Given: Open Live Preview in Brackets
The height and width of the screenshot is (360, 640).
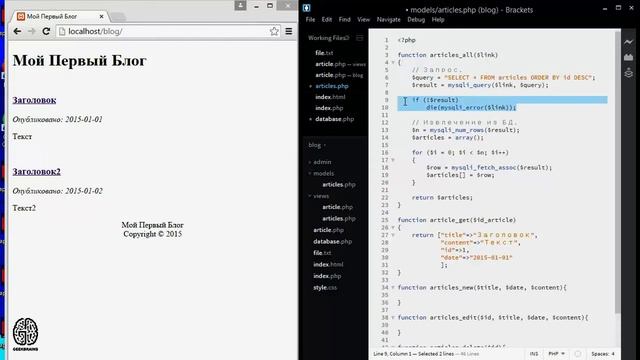Looking at the screenshot, I should point(629,42).
